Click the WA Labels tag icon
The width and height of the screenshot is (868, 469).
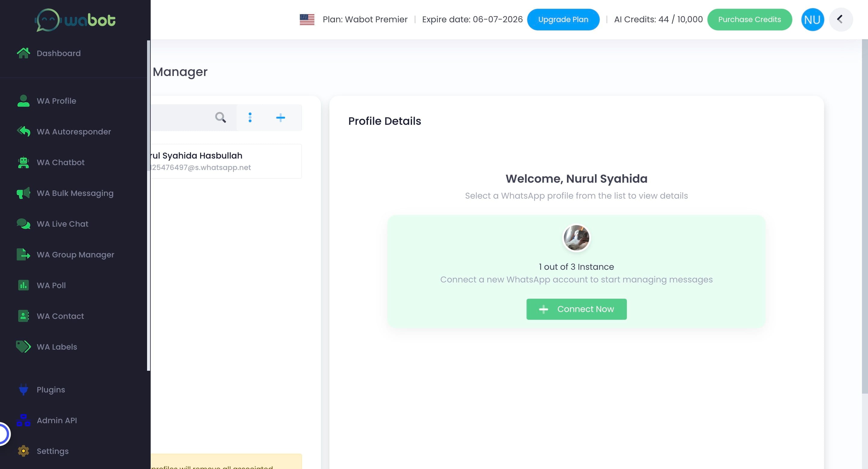pos(23,347)
